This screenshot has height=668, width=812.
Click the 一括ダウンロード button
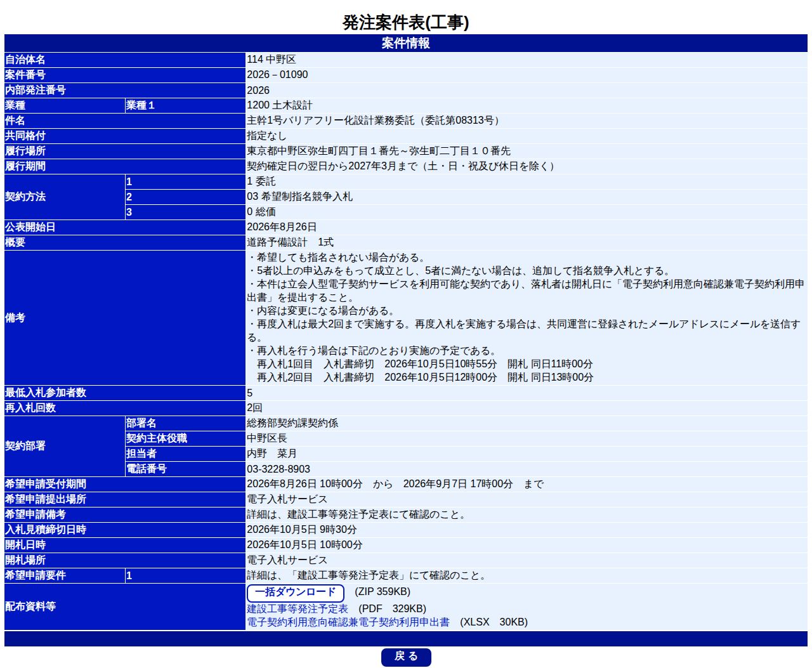[x=296, y=593]
